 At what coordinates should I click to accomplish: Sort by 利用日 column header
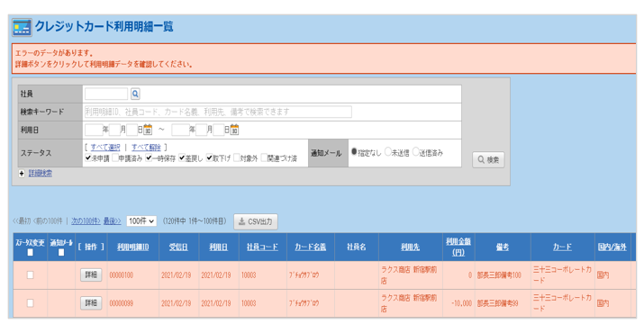coord(219,247)
